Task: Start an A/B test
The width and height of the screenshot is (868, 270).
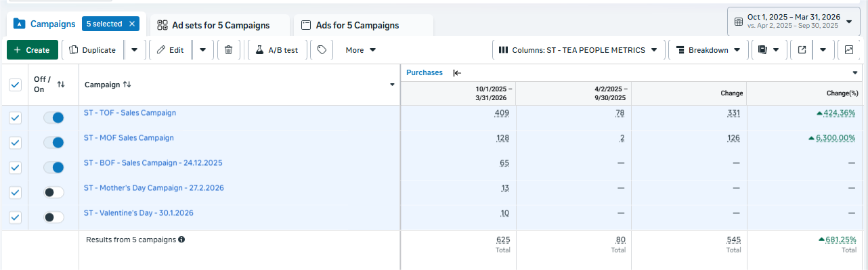Action: (277, 50)
